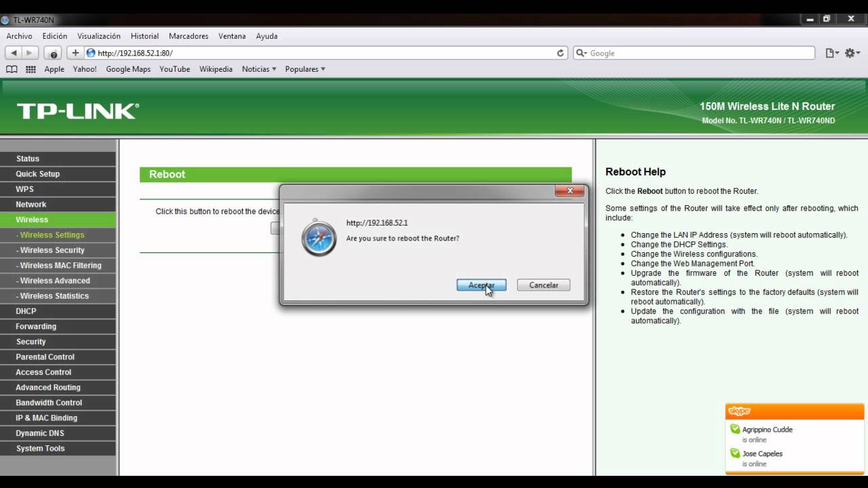Click the reload icon in address bar
The image size is (868, 488).
[x=560, y=53]
